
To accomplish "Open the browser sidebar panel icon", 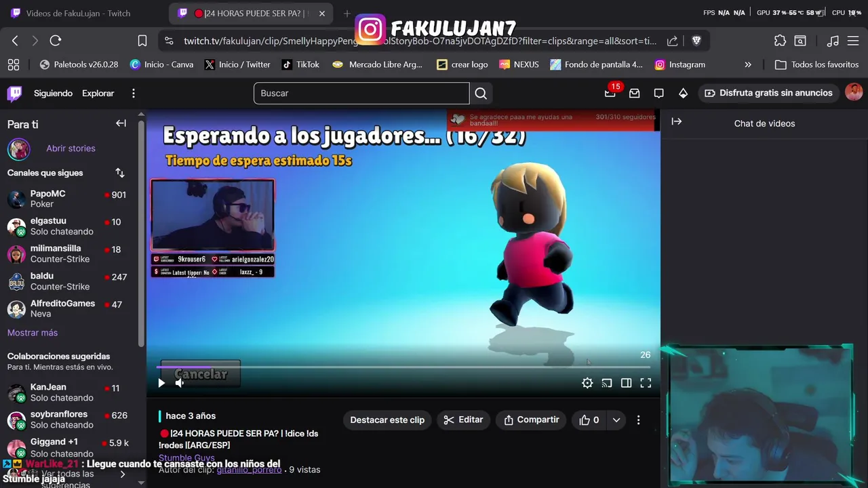I will pos(800,41).
